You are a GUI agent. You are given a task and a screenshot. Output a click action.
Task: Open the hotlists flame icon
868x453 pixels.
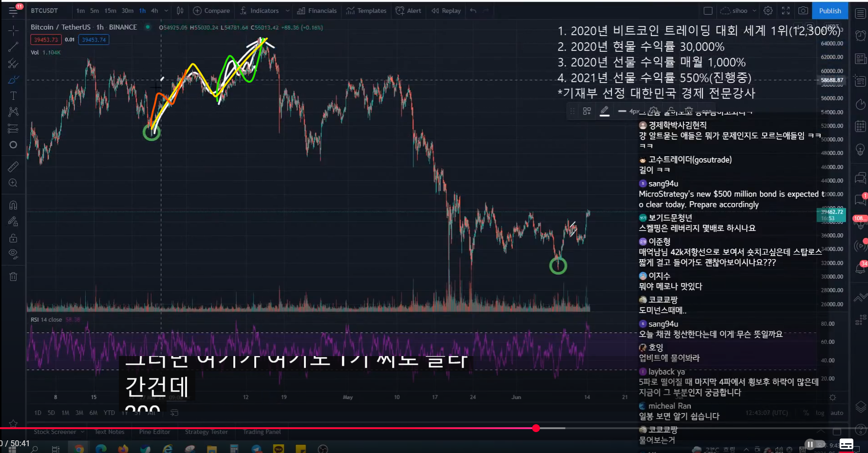pos(861,104)
